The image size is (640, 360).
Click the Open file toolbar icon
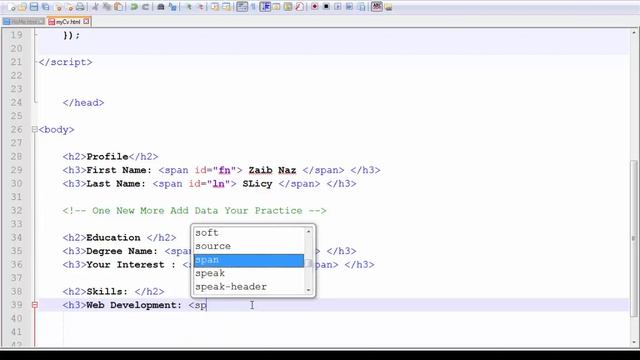[x=22, y=7]
